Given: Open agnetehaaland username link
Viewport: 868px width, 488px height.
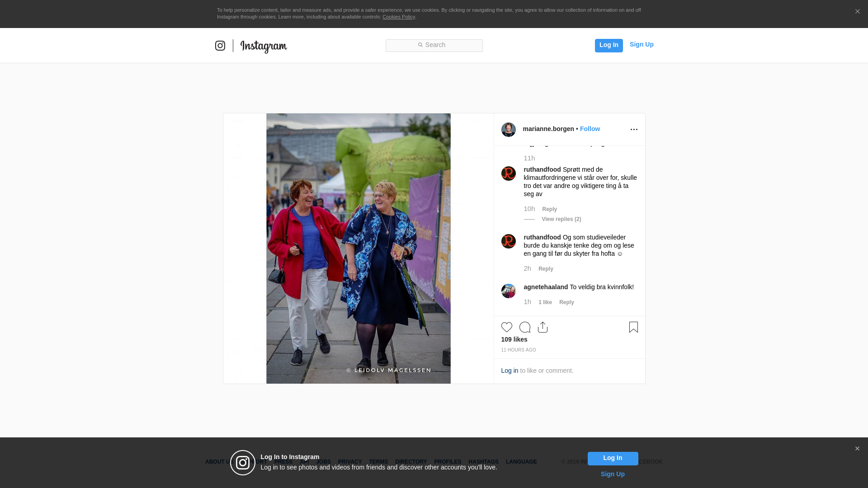Looking at the screenshot, I should tap(546, 287).
